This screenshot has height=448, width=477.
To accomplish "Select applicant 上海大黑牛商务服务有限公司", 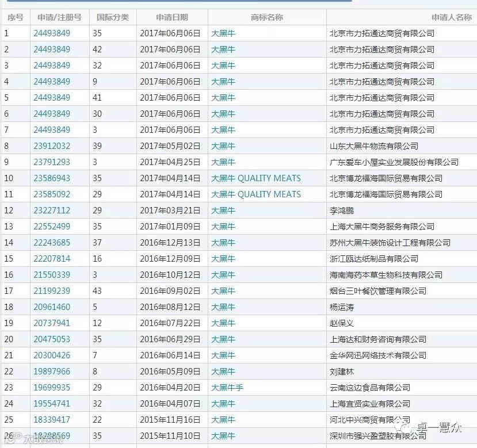I will [x=382, y=227].
